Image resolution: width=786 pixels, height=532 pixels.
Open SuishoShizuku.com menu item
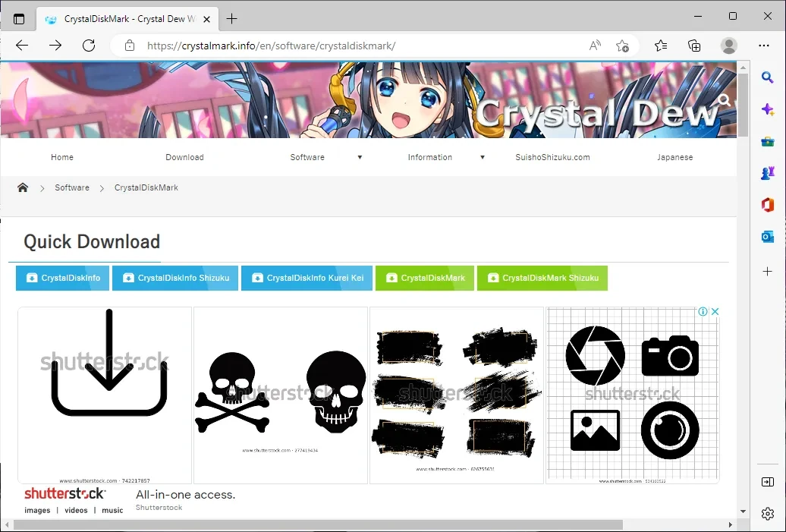click(x=552, y=157)
